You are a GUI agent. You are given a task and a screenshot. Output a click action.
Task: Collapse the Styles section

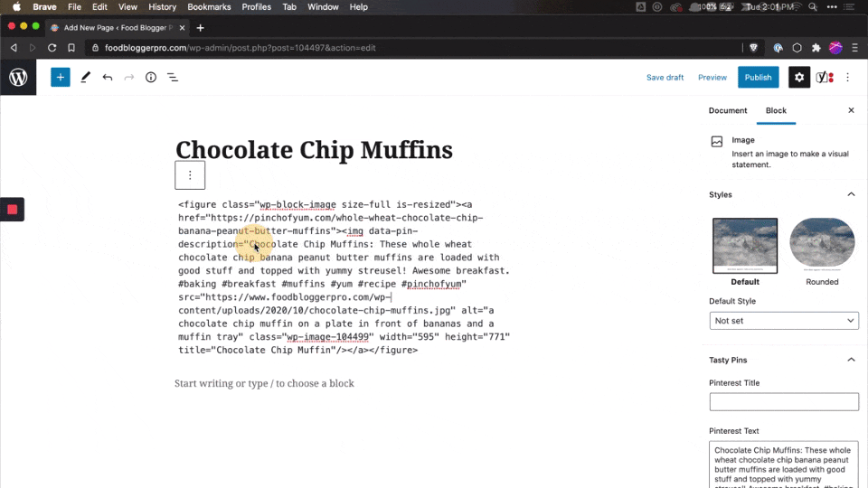click(x=851, y=195)
